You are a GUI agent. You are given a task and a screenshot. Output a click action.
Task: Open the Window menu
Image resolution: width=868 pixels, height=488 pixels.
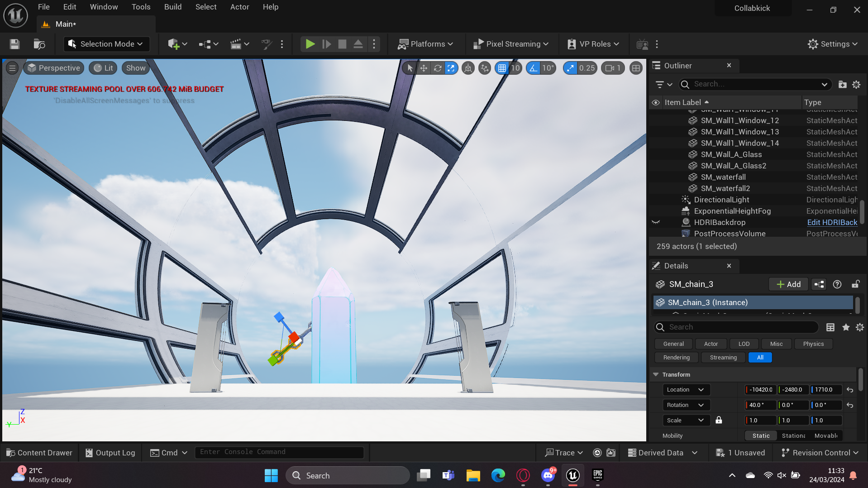tap(104, 7)
